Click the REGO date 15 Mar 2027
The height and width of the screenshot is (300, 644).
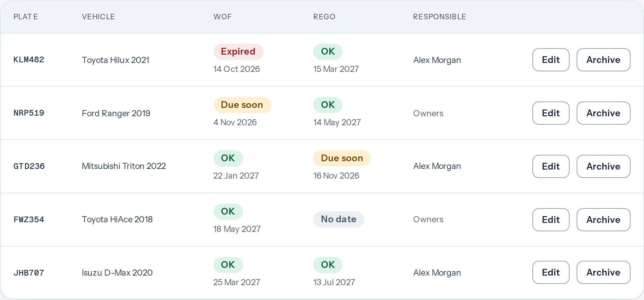click(336, 69)
